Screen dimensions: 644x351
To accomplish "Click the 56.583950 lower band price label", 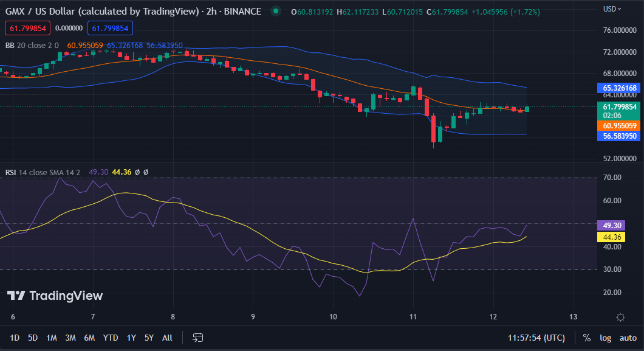I will [619, 136].
